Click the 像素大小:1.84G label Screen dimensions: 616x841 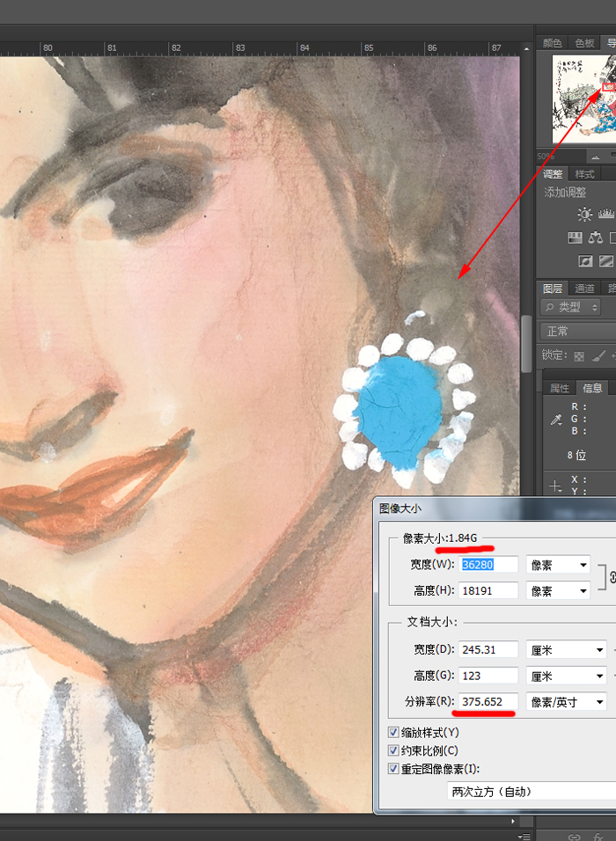pyautogui.click(x=439, y=538)
